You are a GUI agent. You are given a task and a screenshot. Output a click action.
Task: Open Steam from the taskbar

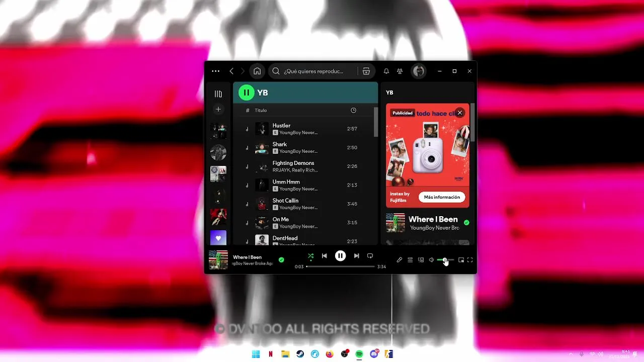(x=300, y=354)
